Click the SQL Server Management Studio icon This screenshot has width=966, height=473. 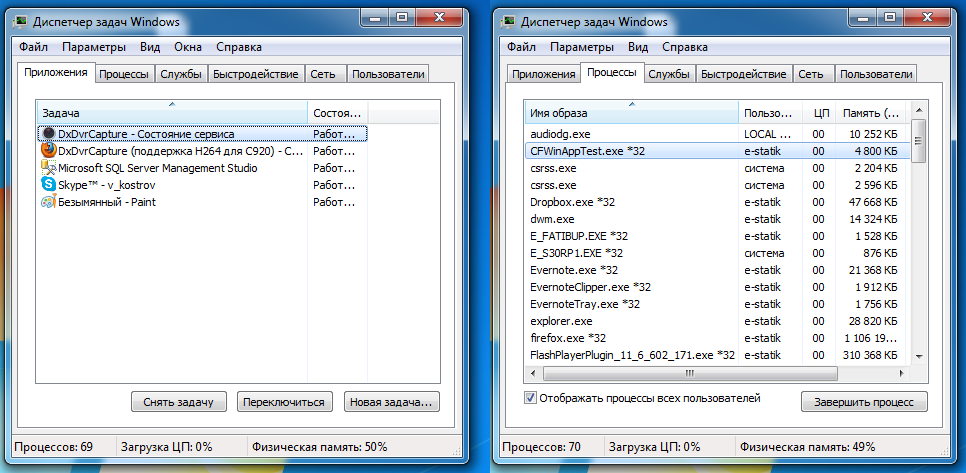click(x=49, y=168)
